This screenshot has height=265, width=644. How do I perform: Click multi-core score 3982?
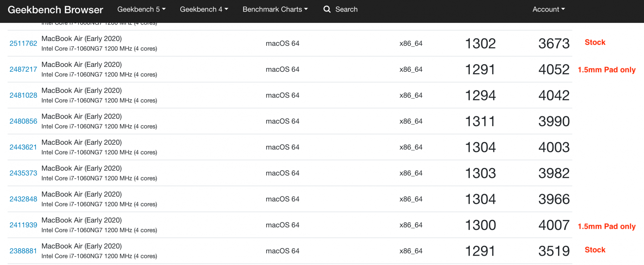[x=554, y=173]
